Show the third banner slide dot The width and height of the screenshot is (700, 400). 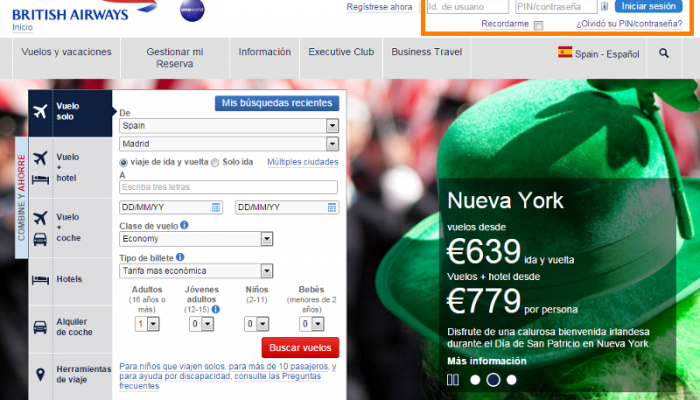(x=512, y=380)
